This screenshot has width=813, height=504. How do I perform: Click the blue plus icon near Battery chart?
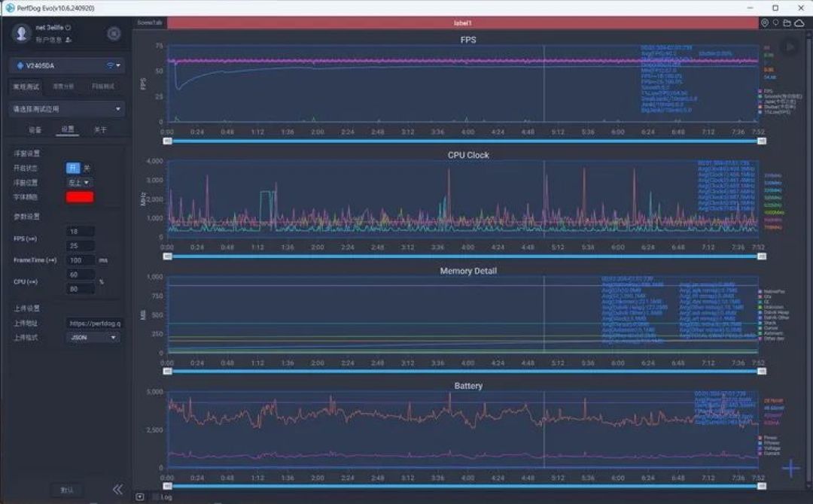coord(790,468)
